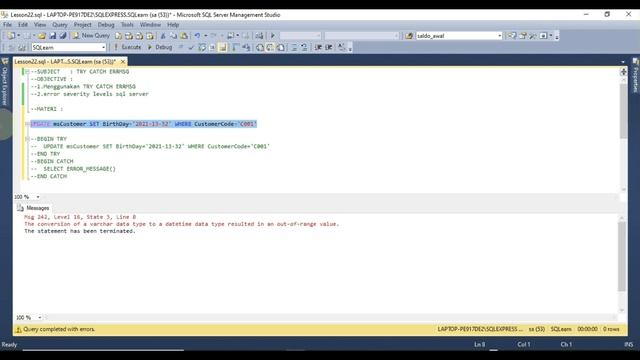
Task: Click the Increase Indent icon
Action: pos(329,47)
